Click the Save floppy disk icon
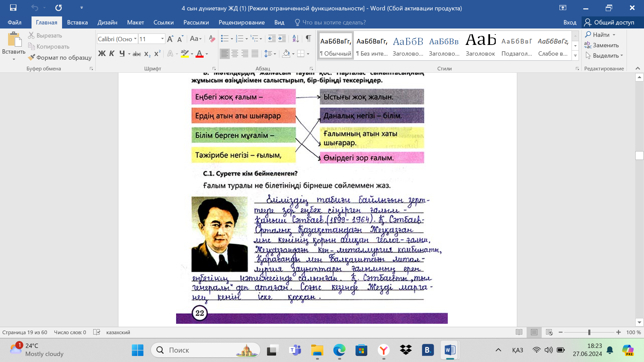Screen dimensions: 644x362 13,8
